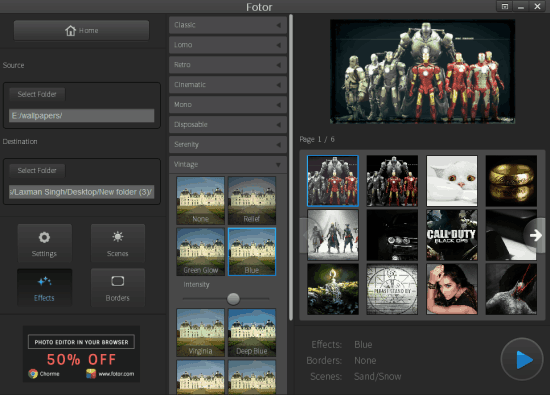Click the large Iron Man preview image
The height and width of the screenshot is (395, 550).
click(x=422, y=72)
